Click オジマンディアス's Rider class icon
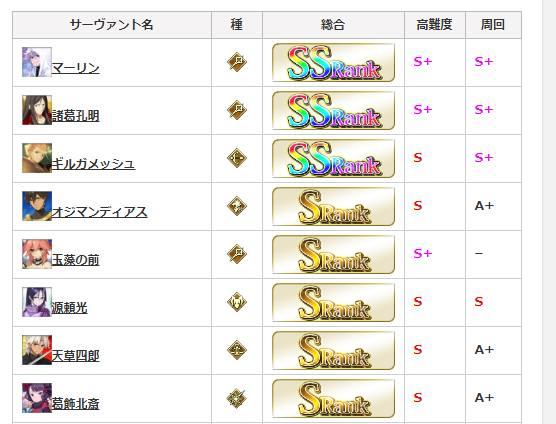Screen dimensions: 556x424 (x=237, y=206)
